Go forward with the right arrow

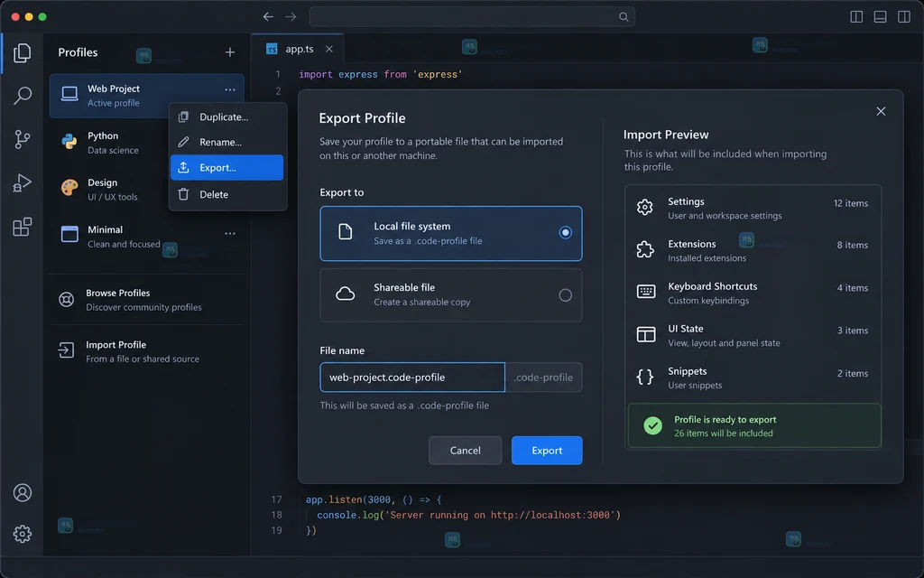click(291, 16)
